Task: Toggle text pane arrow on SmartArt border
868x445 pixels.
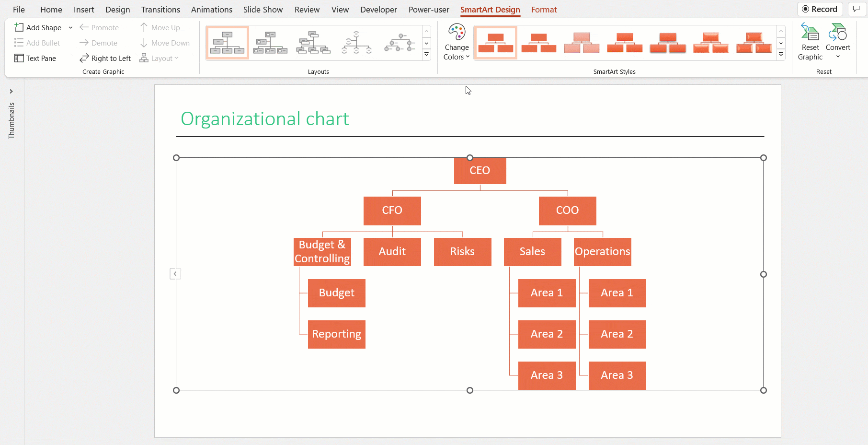Action: (x=175, y=274)
